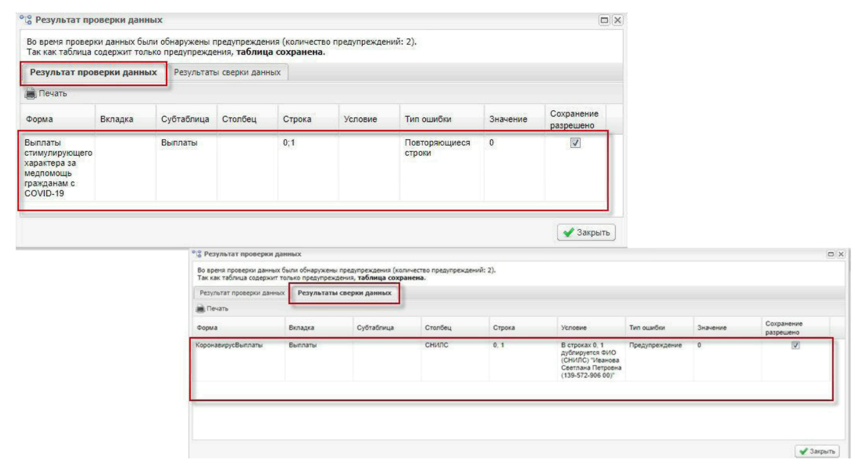Click the tree icon in the upper dialog title

pyautogui.click(x=26, y=20)
